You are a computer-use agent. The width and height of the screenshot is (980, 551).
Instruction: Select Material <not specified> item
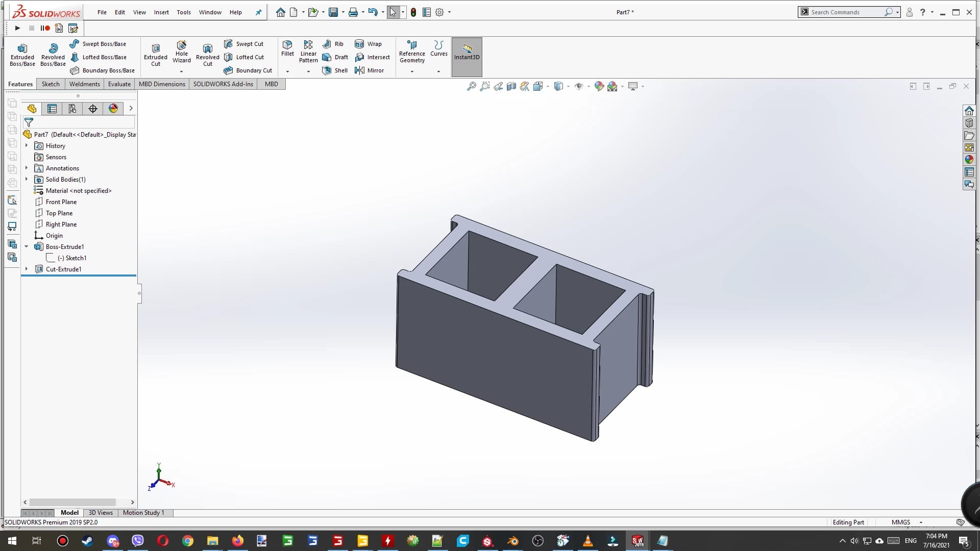(72, 190)
